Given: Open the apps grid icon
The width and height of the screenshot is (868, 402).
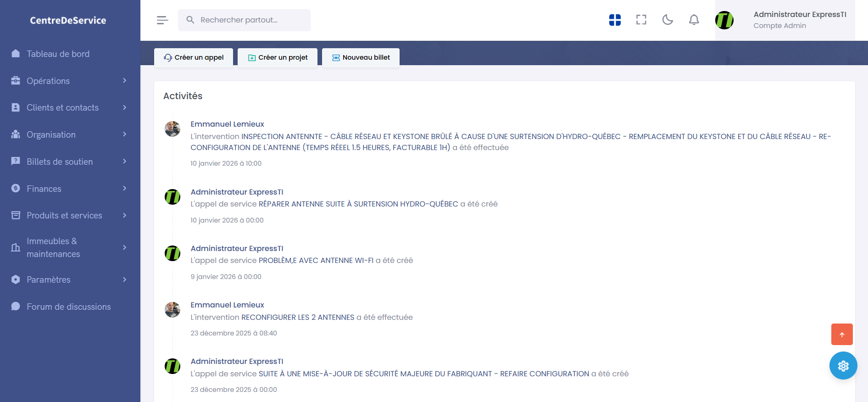Looking at the screenshot, I should 615,20.
